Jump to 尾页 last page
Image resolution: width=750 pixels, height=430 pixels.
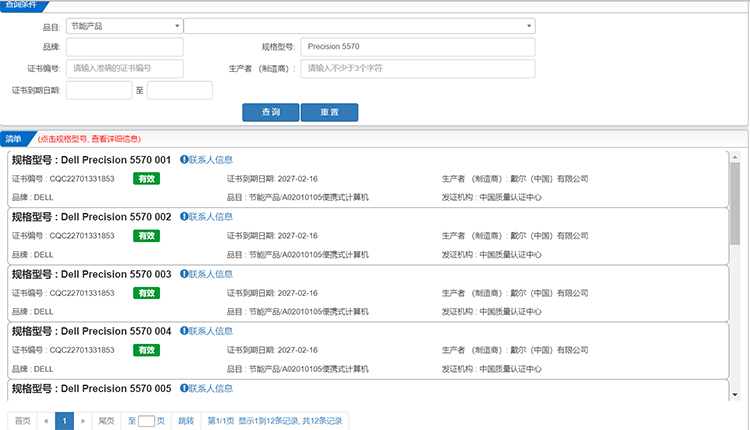point(106,421)
